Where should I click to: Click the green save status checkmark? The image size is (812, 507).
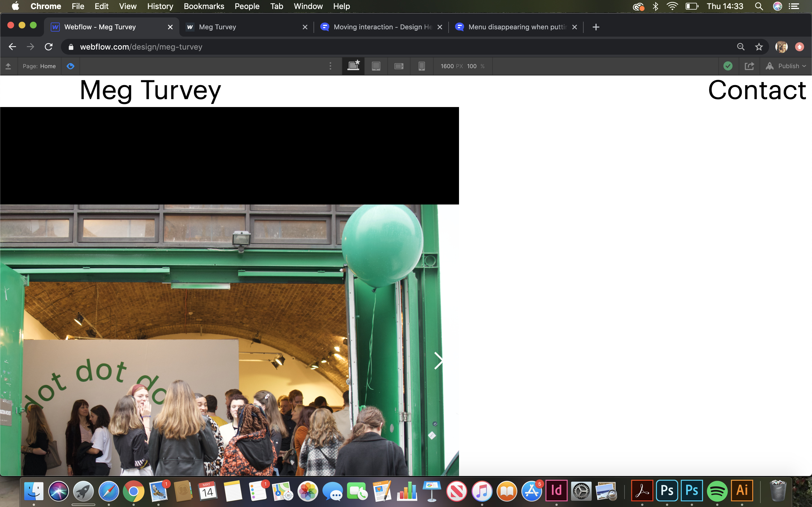tap(728, 66)
